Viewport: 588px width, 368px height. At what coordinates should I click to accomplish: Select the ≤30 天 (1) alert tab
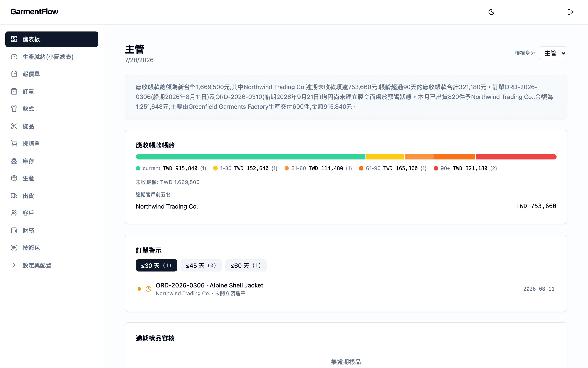156,266
